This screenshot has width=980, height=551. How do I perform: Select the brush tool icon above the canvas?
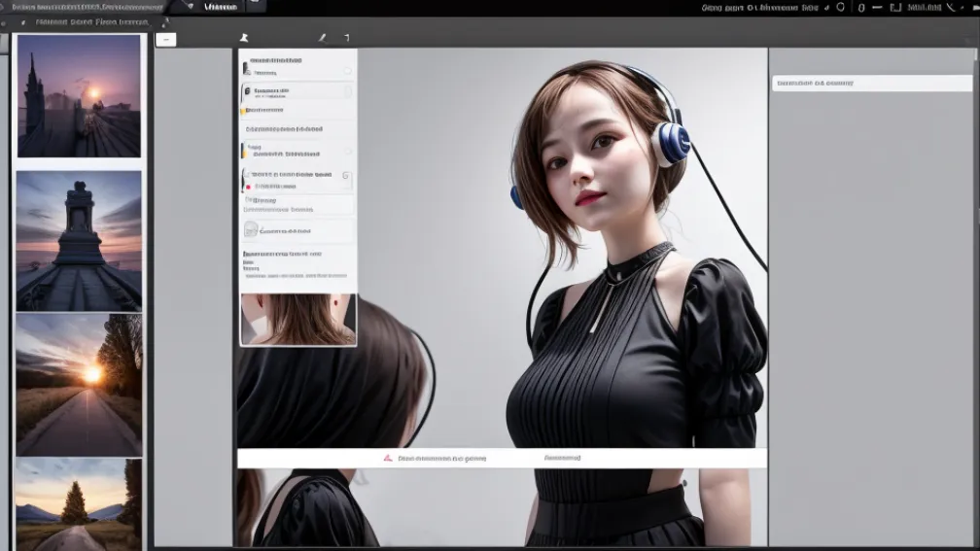click(x=322, y=38)
